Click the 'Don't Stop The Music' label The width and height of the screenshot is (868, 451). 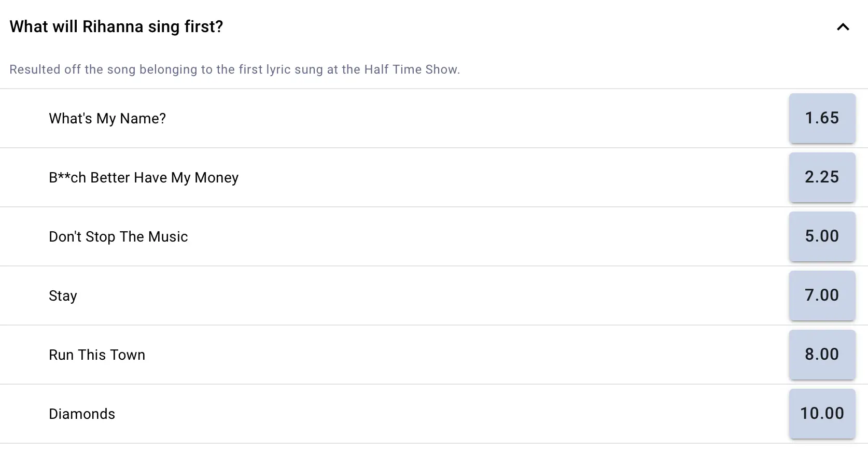(x=118, y=237)
